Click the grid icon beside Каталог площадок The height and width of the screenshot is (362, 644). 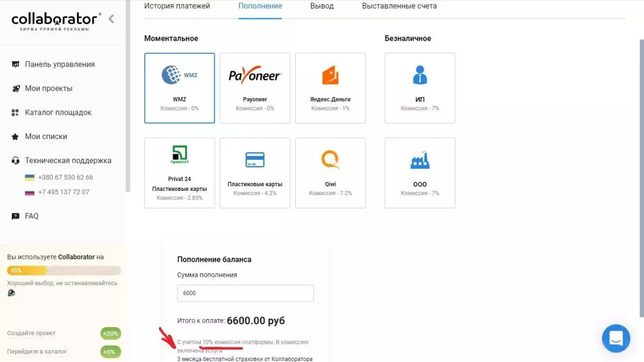[15, 113]
